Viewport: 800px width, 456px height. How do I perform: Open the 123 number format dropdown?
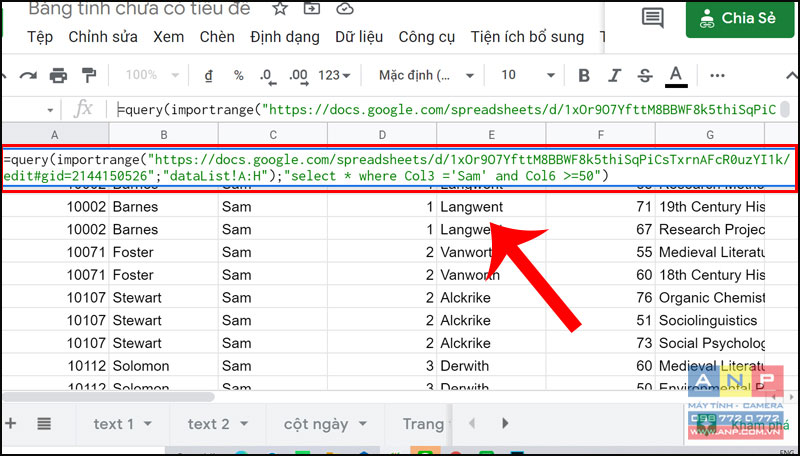tap(334, 75)
